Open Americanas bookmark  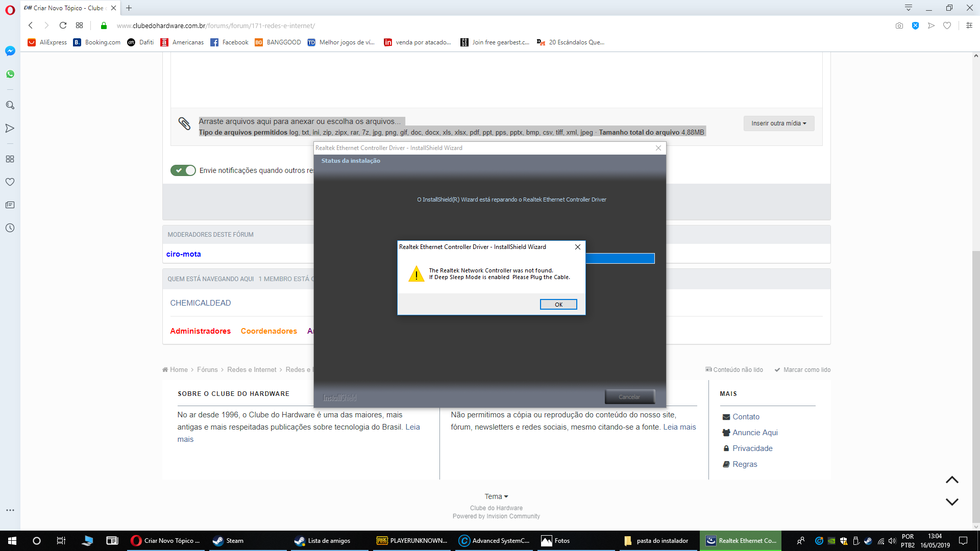coord(182,42)
